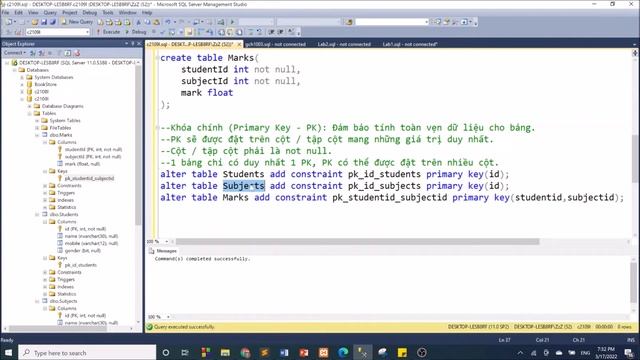The height and width of the screenshot is (360, 640).
Task: Collapse the Tables folder node
Action: point(29,113)
